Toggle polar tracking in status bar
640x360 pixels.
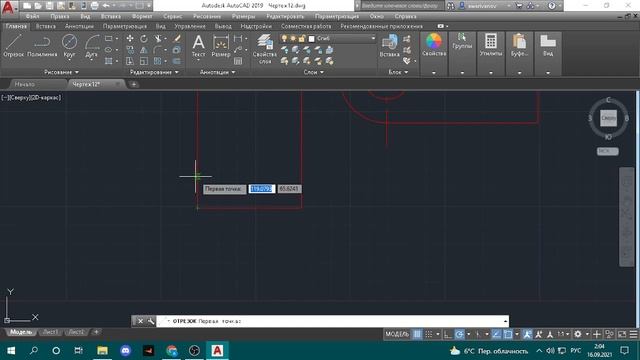tap(459, 334)
